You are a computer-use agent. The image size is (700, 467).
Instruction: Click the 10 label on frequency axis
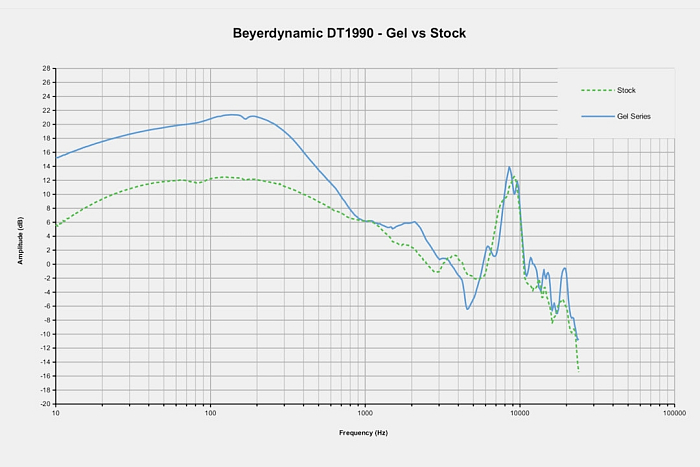coord(56,412)
